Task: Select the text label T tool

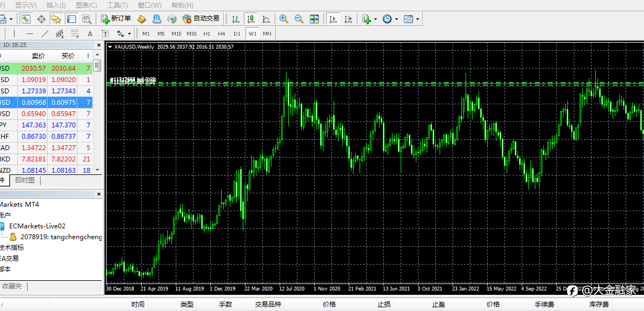Action: pos(105,33)
